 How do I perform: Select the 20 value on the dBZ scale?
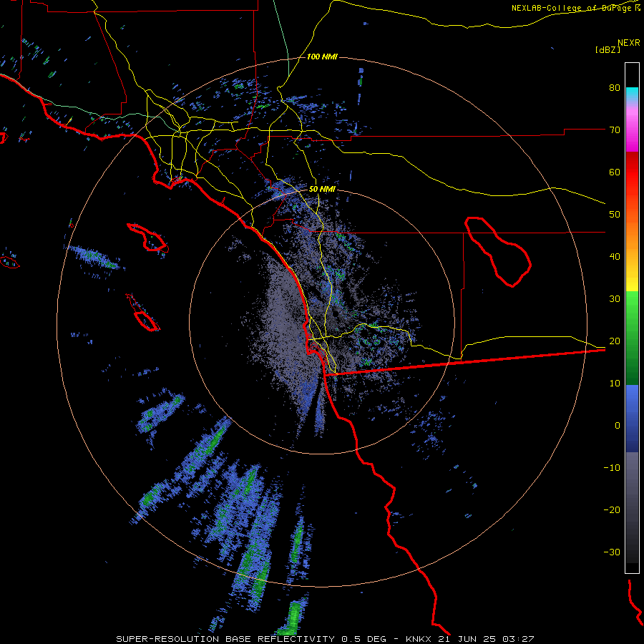[x=615, y=341]
